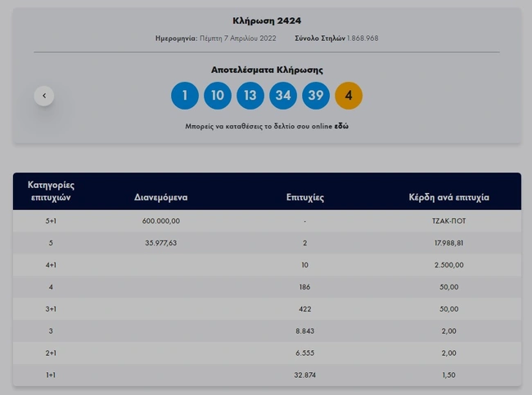Click the 'Κέρδη ανά επιτυχία' column header

point(449,198)
